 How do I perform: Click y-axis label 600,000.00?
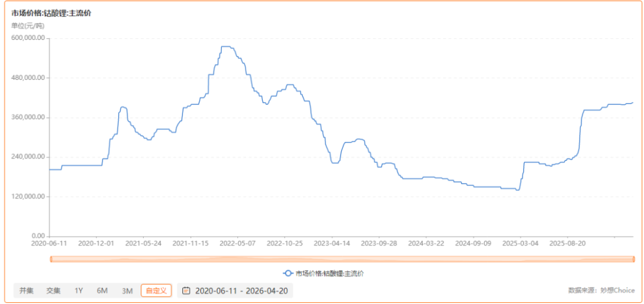point(29,38)
